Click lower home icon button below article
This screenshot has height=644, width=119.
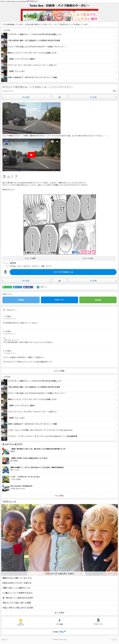(x=60, y=281)
